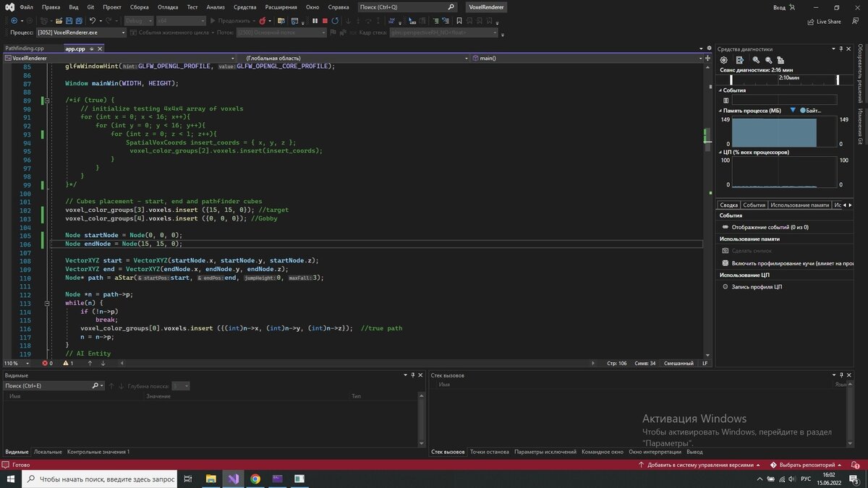Open the Файл menu

point(27,7)
